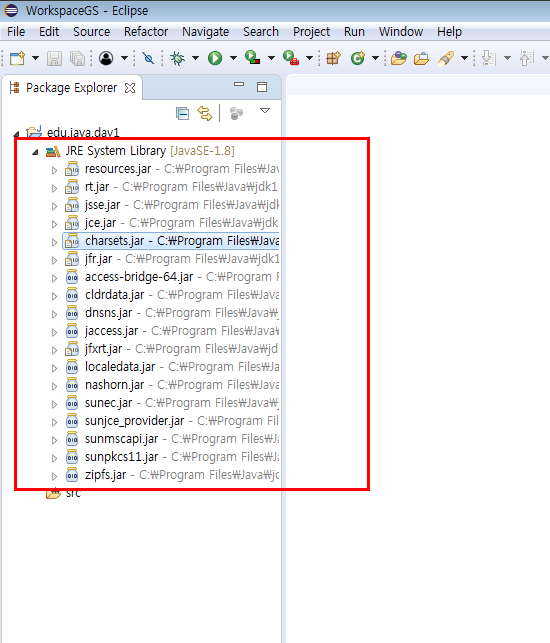550x643 pixels.
Task: Click the New Java Package icon
Action: pos(333,58)
